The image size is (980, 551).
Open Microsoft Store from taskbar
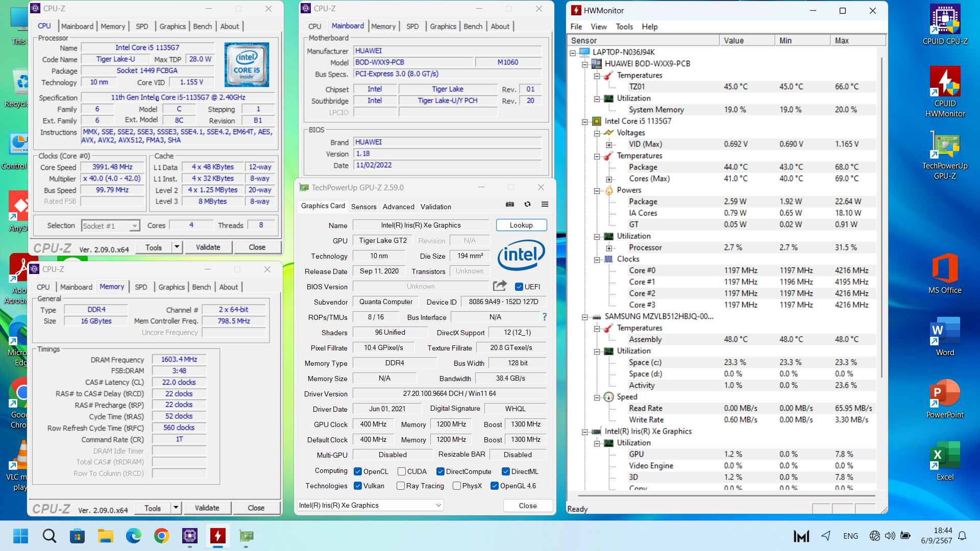[77, 536]
